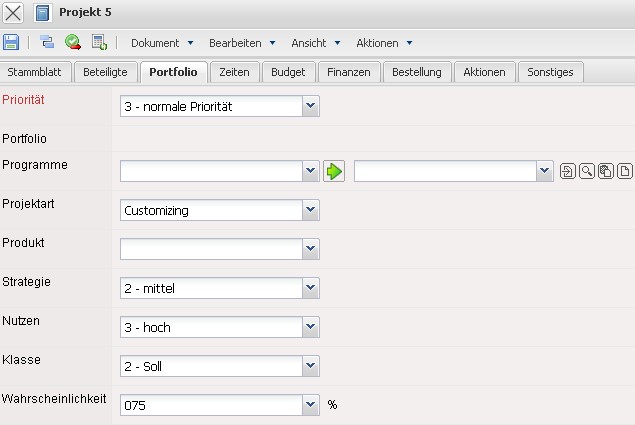The height and width of the screenshot is (425, 635).
Task: Go to the Stammblatt tab
Action: (x=36, y=72)
